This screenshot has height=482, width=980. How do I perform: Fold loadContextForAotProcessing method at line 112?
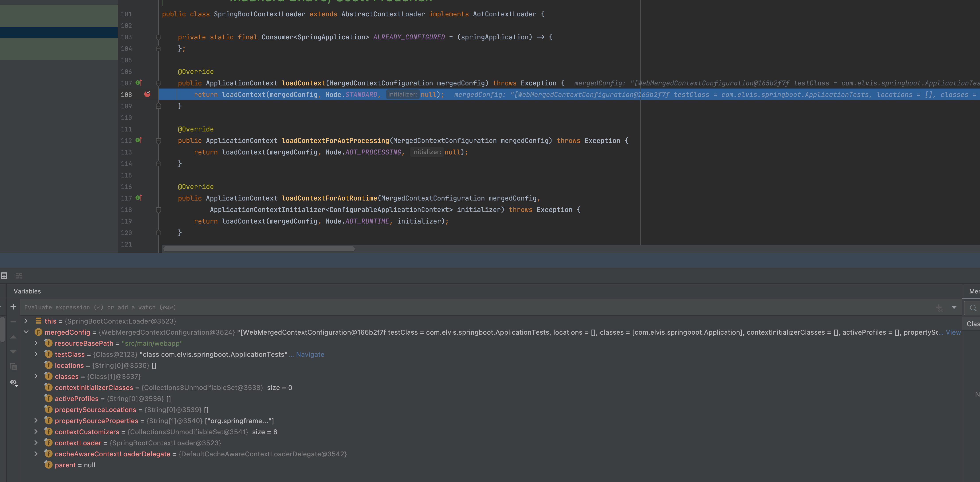click(159, 141)
